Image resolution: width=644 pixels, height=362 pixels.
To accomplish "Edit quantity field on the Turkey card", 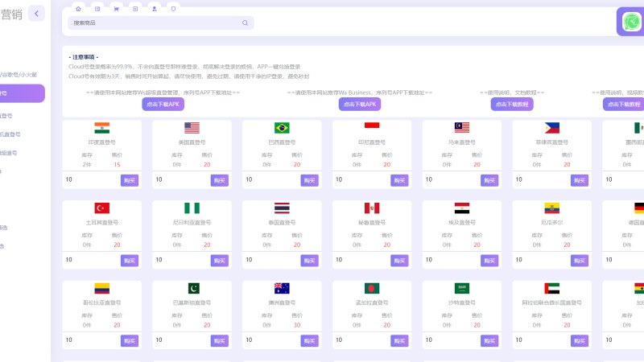I will point(91,260).
